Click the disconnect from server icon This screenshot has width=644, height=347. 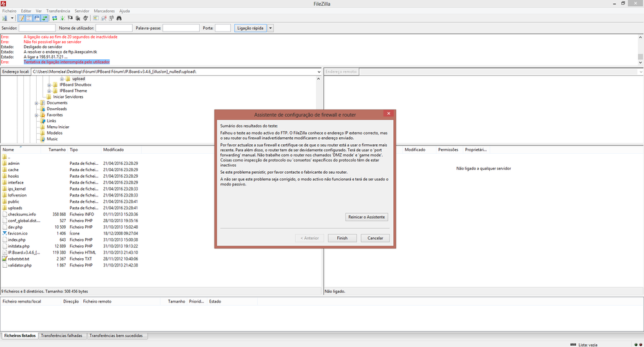point(77,18)
